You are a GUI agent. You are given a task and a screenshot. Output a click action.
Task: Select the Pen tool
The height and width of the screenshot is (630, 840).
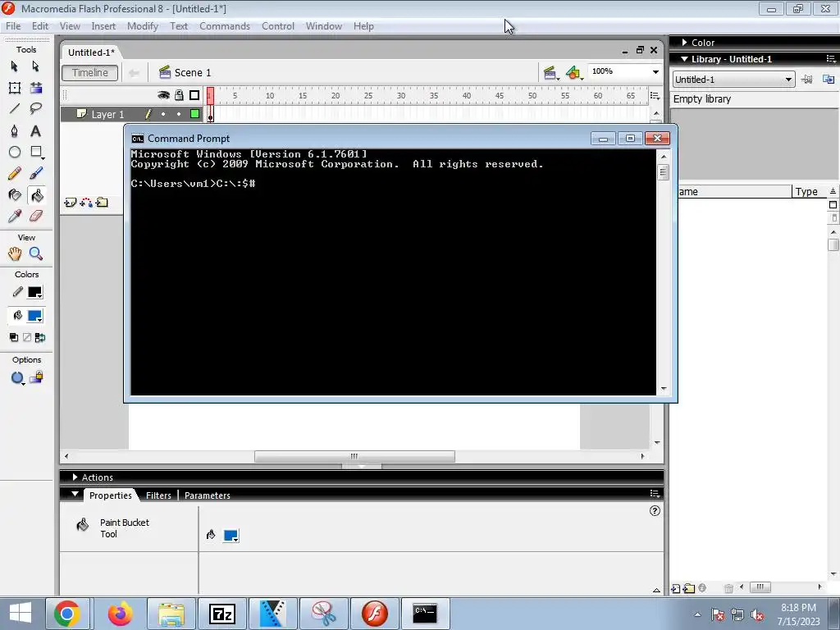tap(15, 130)
